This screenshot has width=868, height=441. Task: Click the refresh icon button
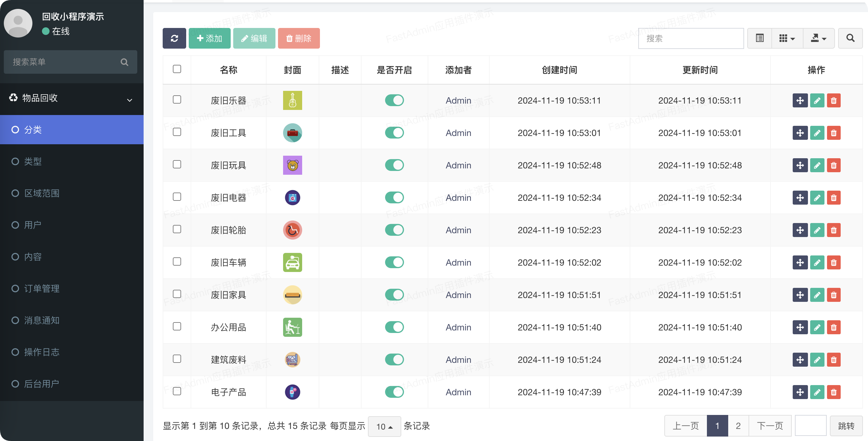(x=174, y=38)
